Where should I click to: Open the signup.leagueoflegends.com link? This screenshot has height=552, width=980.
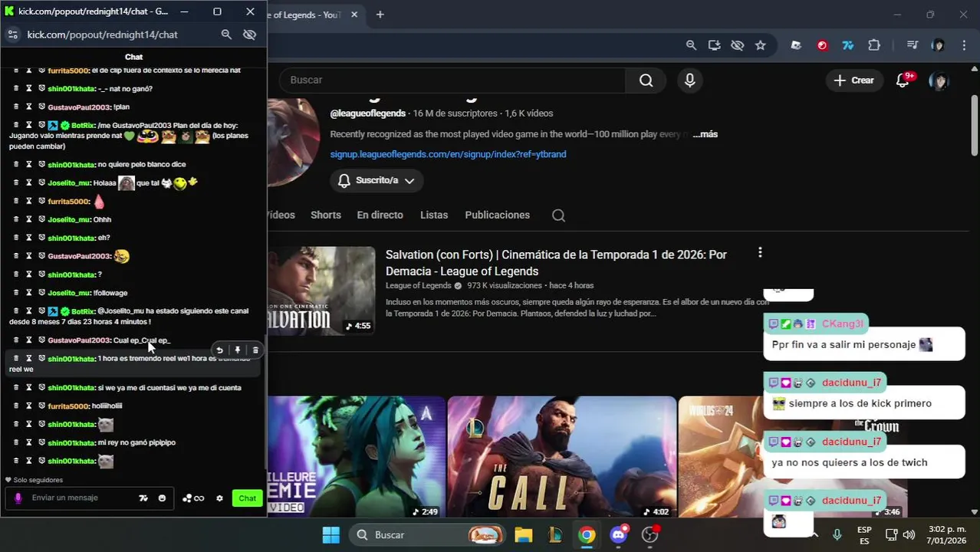[448, 154]
